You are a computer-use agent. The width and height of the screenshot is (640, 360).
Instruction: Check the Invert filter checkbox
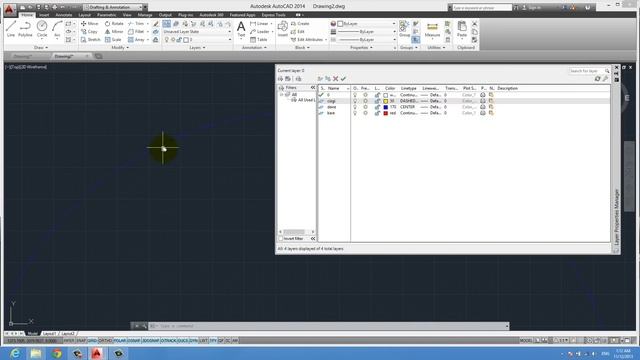pos(280,238)
